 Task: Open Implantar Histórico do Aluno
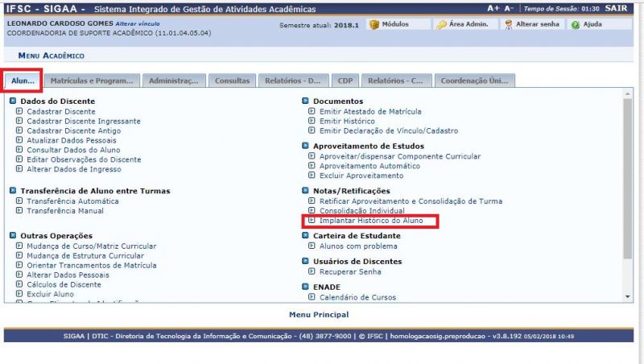pos(370,221)
